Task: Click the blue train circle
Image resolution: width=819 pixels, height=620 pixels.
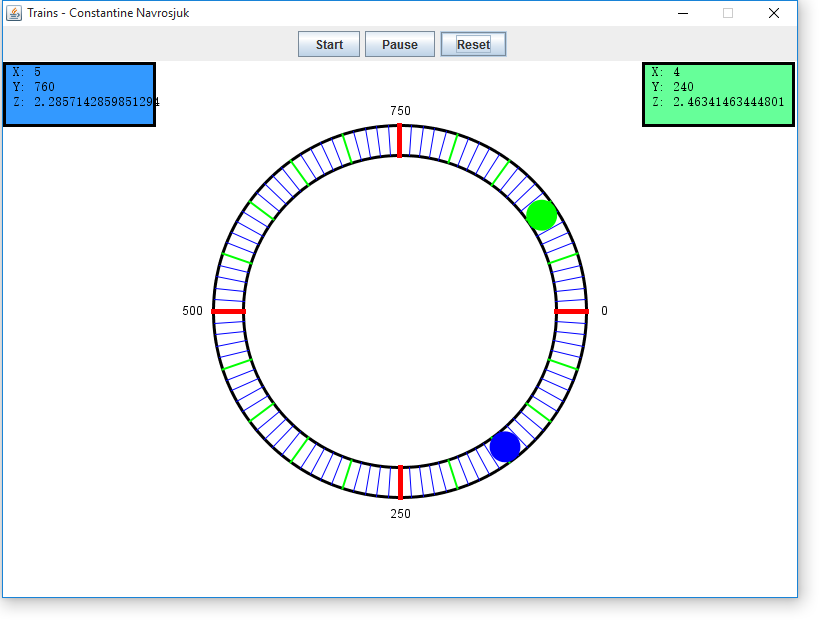Action: (505, 446)
